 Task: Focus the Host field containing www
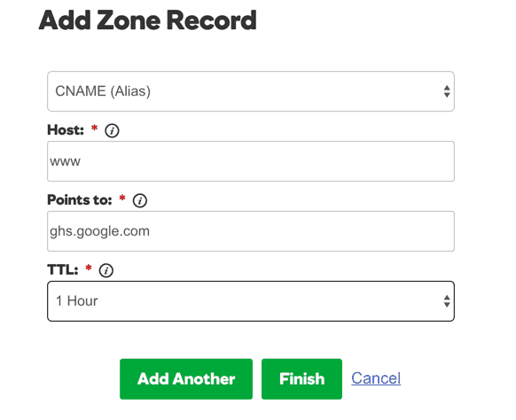tap(251, 161)
